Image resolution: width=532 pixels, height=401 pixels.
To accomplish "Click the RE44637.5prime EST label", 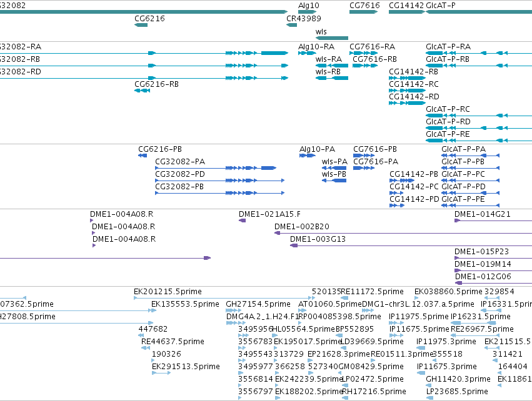I will (x=173, y=342).
